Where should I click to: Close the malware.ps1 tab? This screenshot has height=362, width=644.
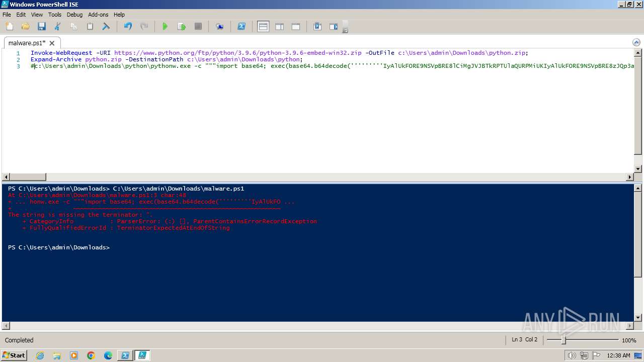(52, 43)
